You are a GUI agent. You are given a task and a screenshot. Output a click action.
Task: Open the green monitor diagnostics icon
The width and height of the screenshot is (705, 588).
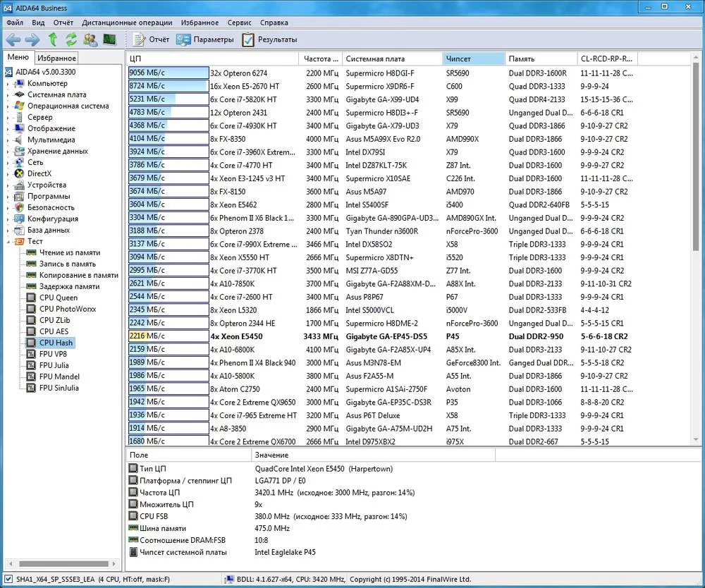pyautogui.click(x=109, y=39)
